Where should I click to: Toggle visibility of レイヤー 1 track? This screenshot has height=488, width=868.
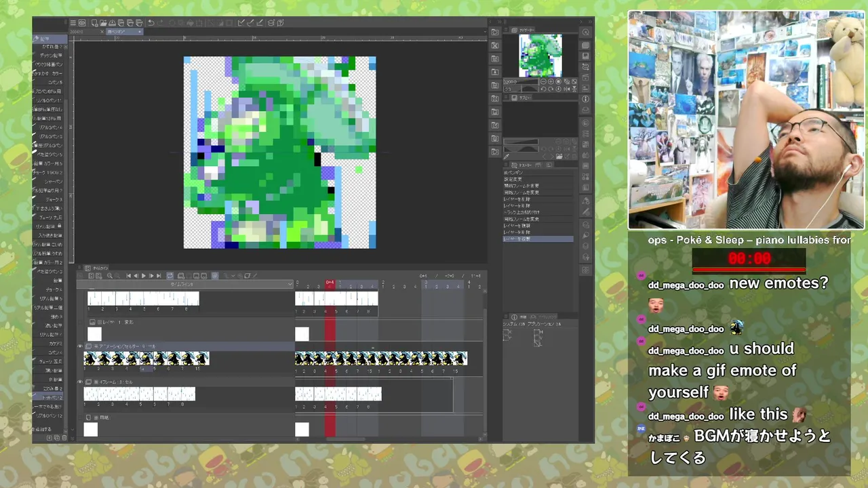point(79,322)
